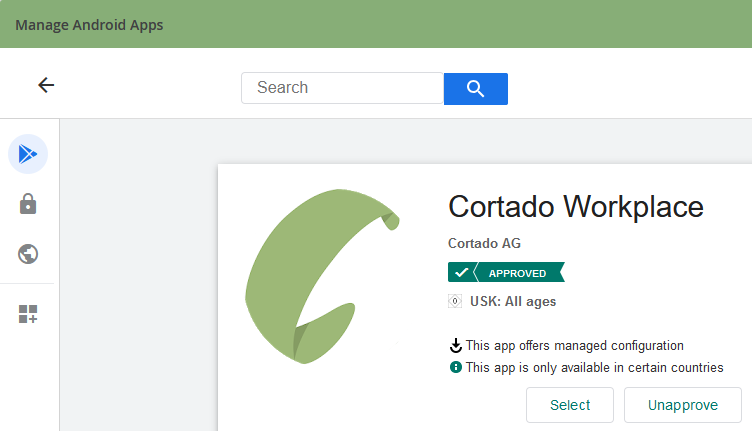Screen dimensions: 752x431
Task: Click the blue magnifier search button
Action: (476, 89)
